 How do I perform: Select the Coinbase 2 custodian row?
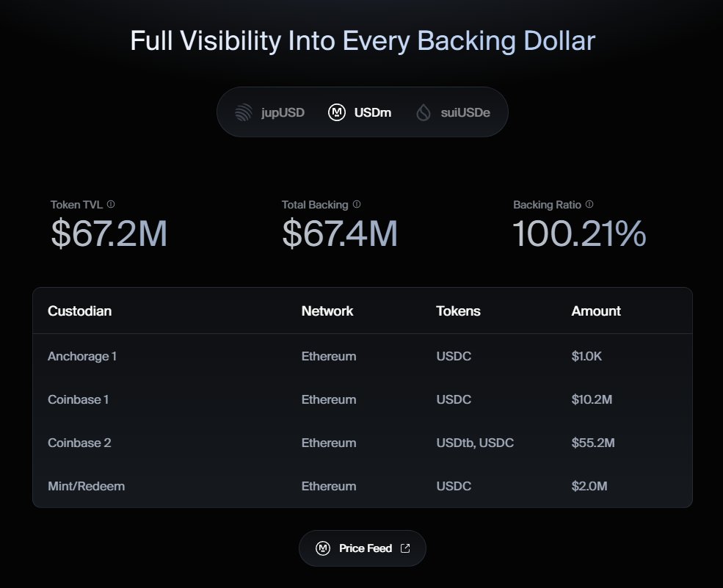(x=363, y=443)
